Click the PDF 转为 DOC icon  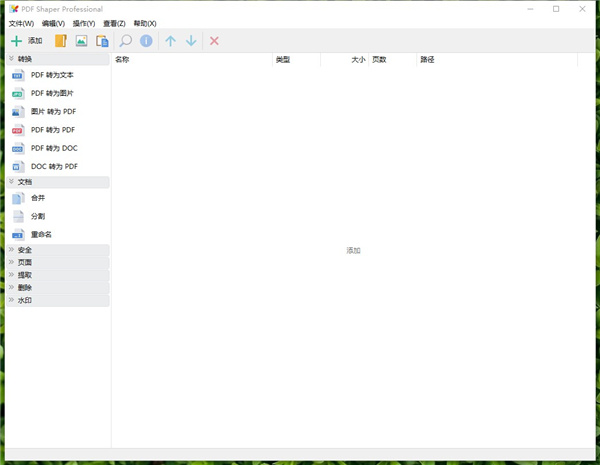[18, 148]
